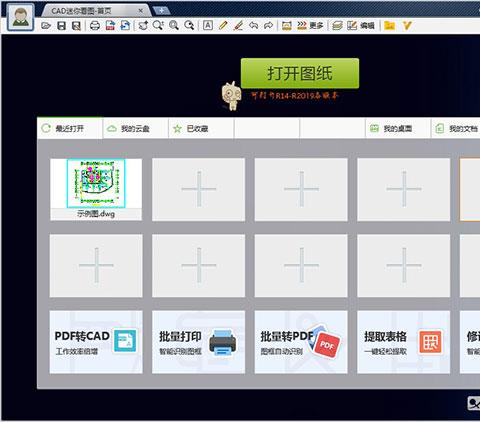Click the open file toolbar icon
The height and width of the screenshot is (422, 480).
[46, 26]
